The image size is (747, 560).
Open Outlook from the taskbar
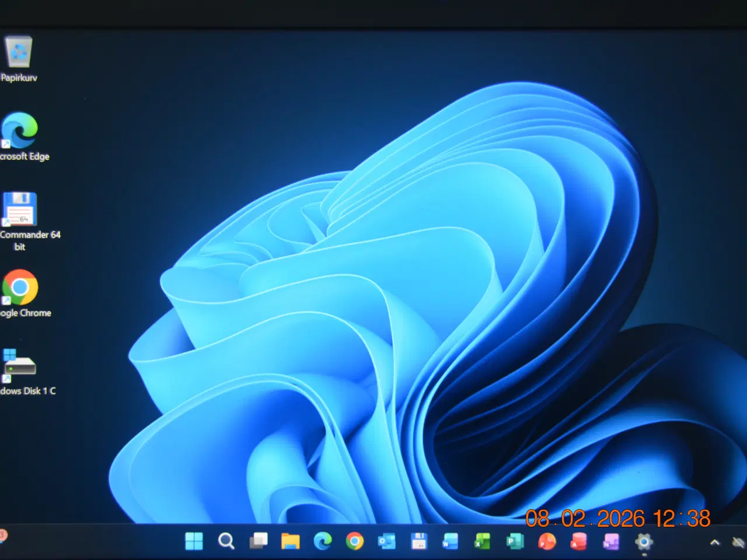click(x=386, y=542)
